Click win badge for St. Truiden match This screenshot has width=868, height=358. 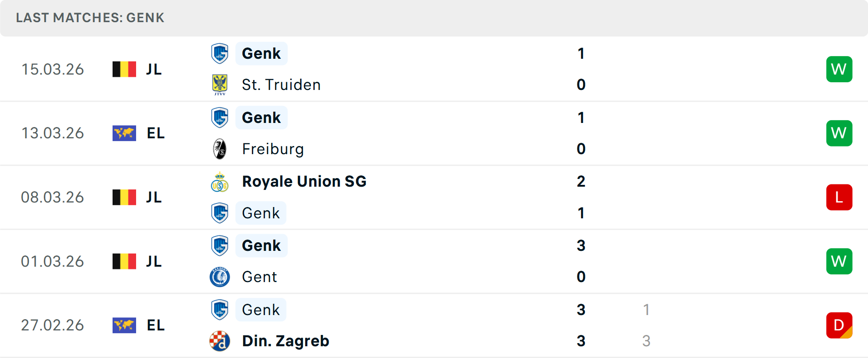click(839, 69)
